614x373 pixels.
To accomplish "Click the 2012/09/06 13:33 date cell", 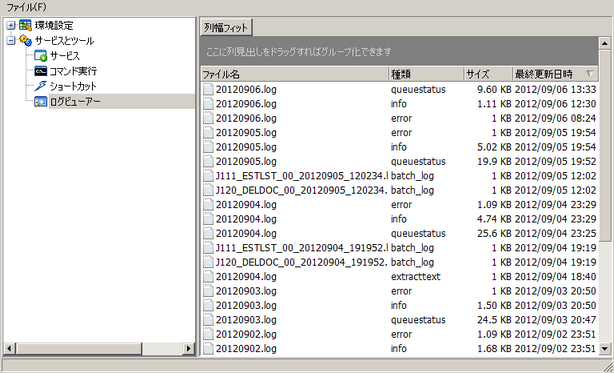I will pos(555,90).
